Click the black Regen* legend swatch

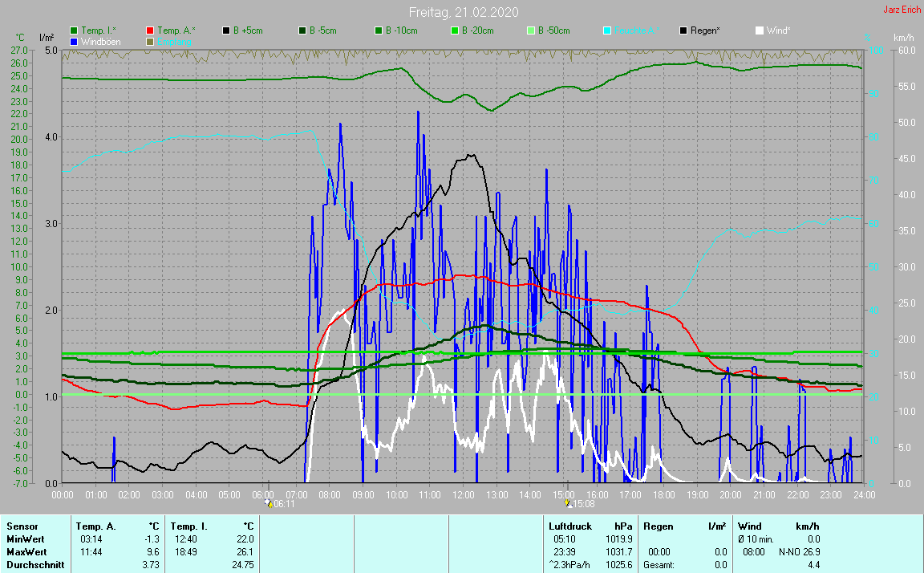tap(683, 30)
